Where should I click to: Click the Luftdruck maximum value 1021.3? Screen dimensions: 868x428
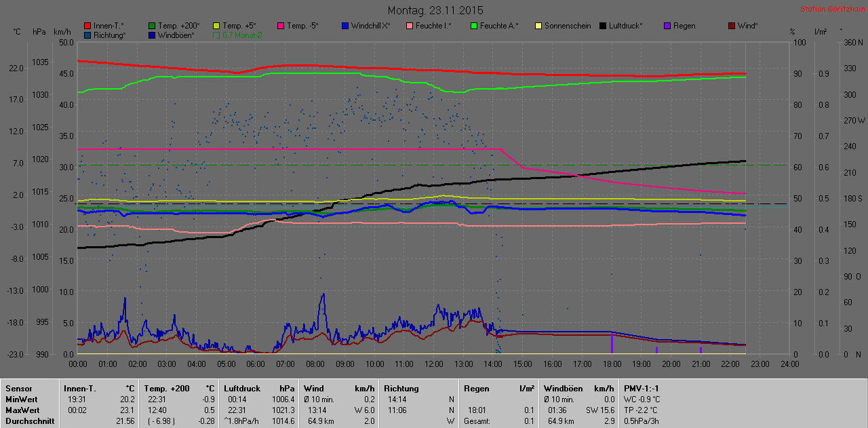(x=283, y=410)
